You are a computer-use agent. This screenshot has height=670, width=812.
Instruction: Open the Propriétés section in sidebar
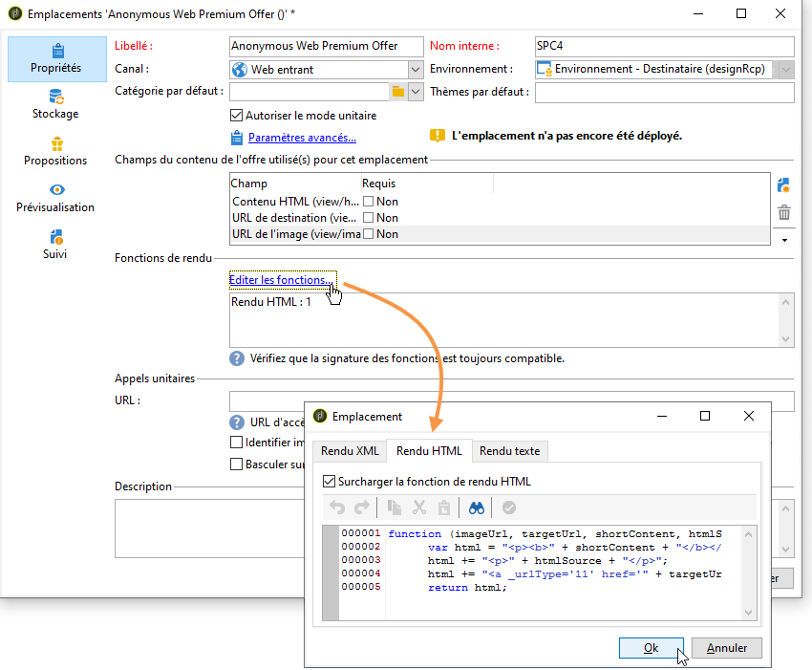(57, 59)
